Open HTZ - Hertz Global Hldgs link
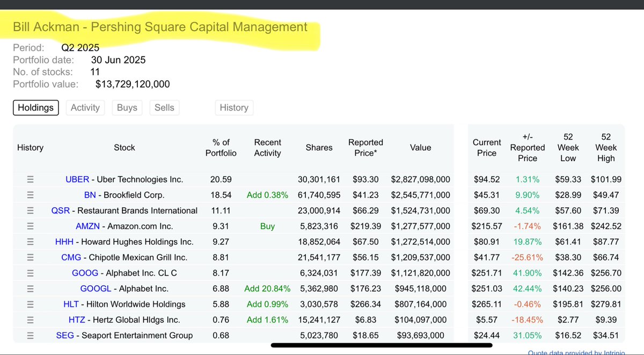The image size is (644, 355). (x=125, y=320)
